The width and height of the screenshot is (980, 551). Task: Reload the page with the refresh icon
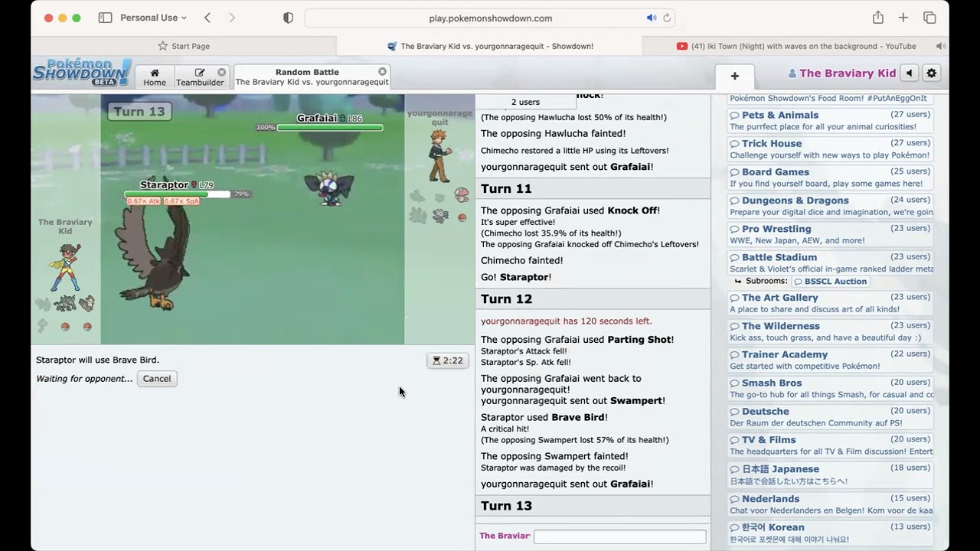pyautogui.click(x=667, y=18)
